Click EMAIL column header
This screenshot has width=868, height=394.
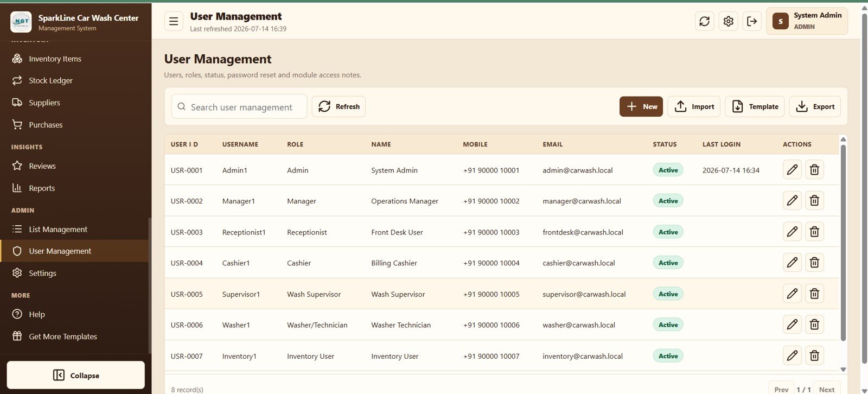pos(553,144)
